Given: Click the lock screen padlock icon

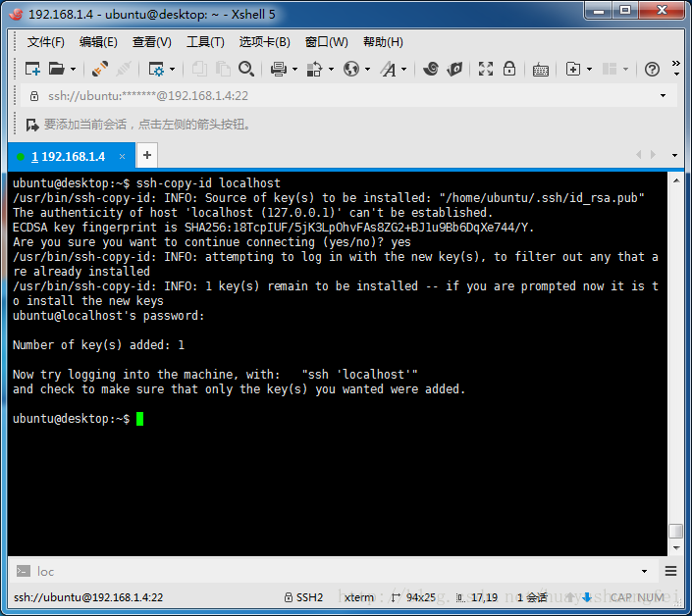Looking at the screenshot, I should point(509,69).
